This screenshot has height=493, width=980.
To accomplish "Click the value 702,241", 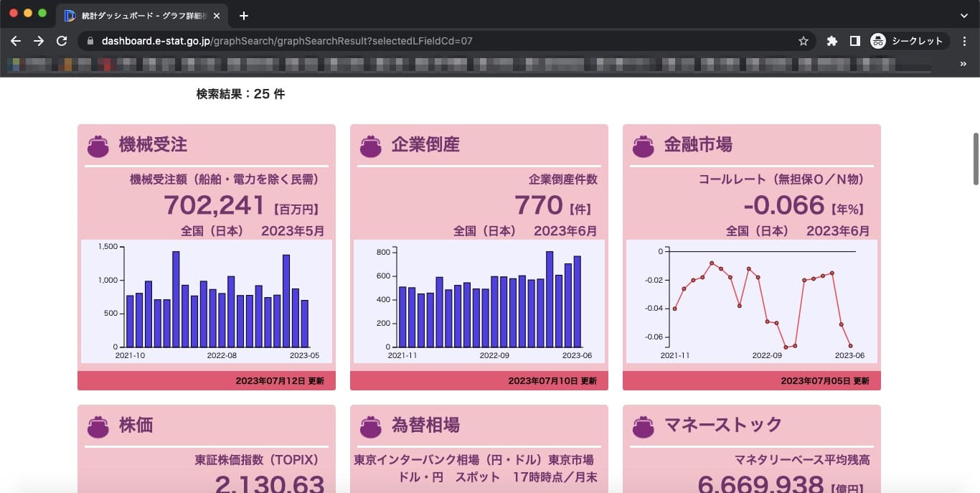I will tap(215, 205).
